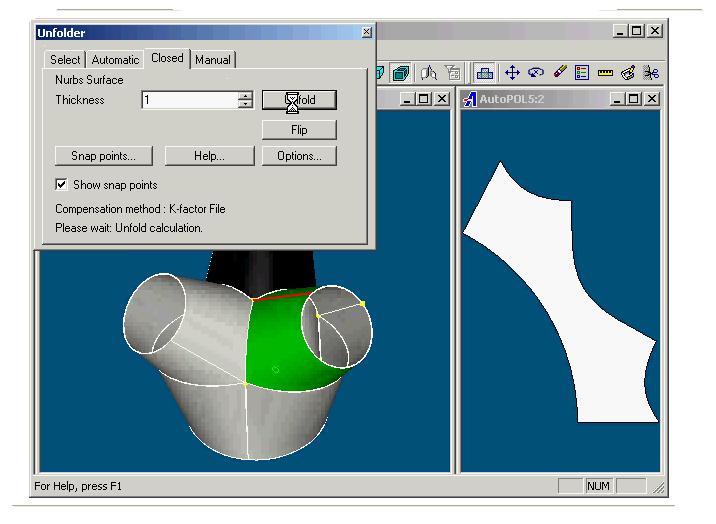Click the 'Nurbs Surface' label
The width and height of the screenshot is (716, 524).
(x=89, y=80)
